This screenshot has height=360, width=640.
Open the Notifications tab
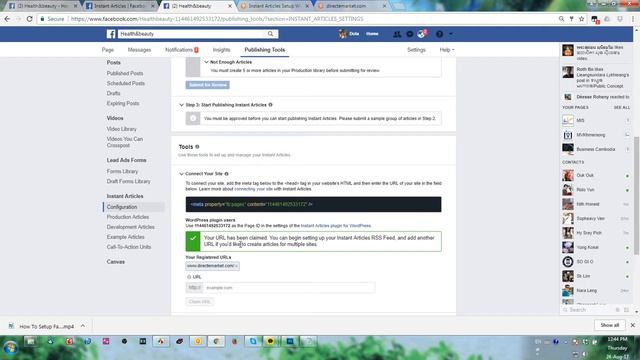coord(182,50)
